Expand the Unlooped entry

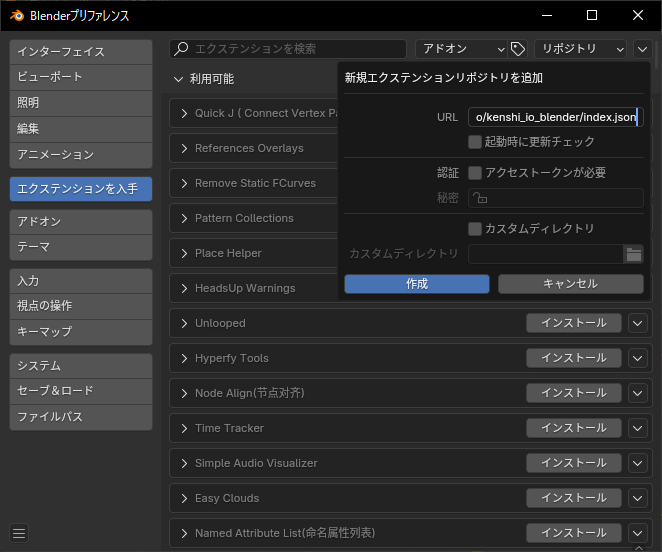[184, 324]
